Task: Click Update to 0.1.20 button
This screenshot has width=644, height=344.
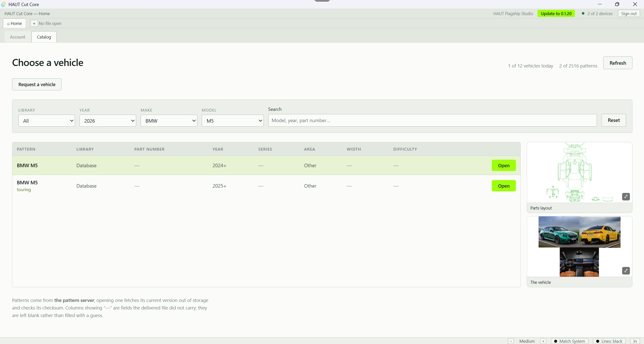Action: [x=556, y=14]
